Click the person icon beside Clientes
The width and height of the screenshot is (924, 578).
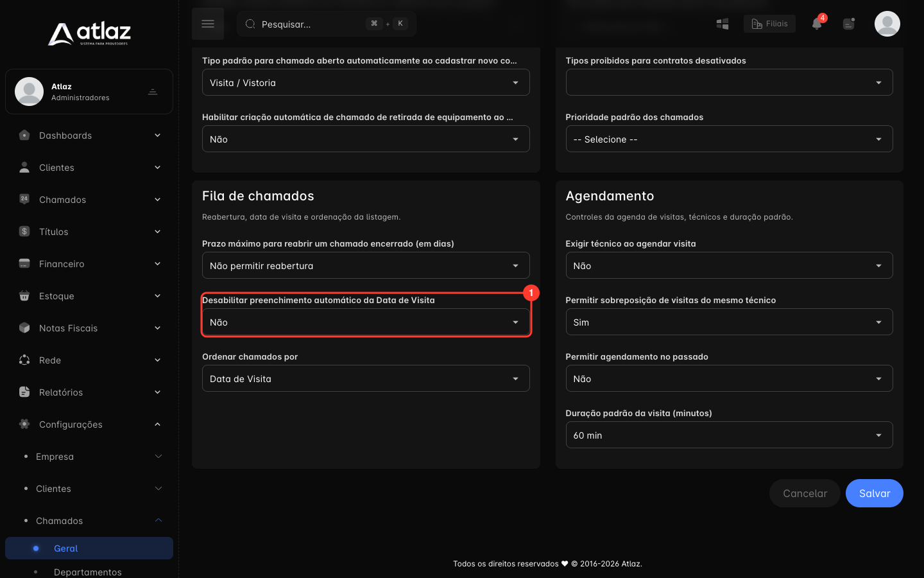[x=24, y=168]
